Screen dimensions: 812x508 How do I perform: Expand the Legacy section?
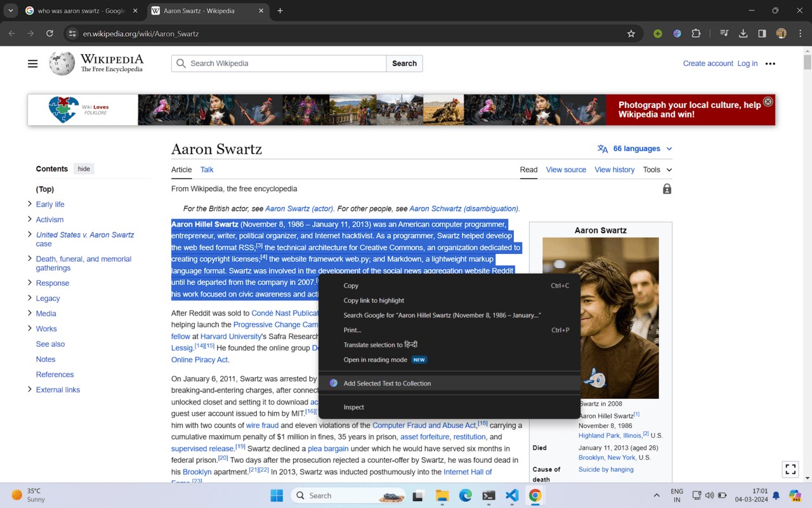(x=29, y=298)
